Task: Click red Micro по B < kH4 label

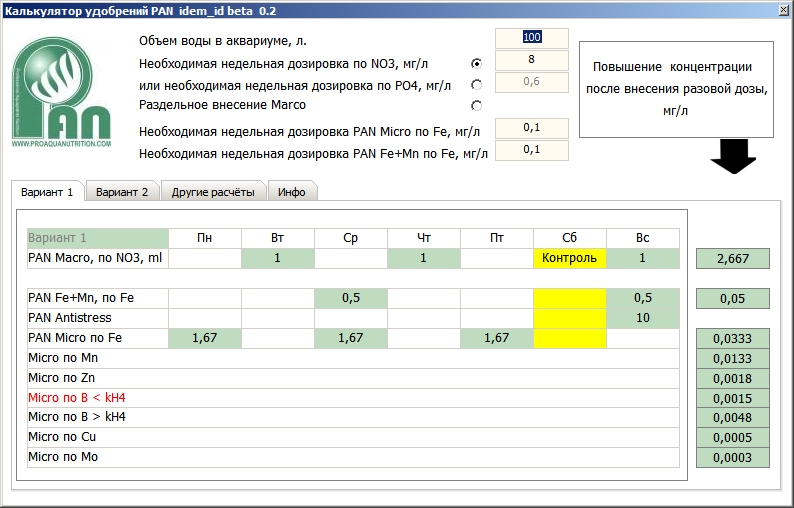Action: point(77,398)
